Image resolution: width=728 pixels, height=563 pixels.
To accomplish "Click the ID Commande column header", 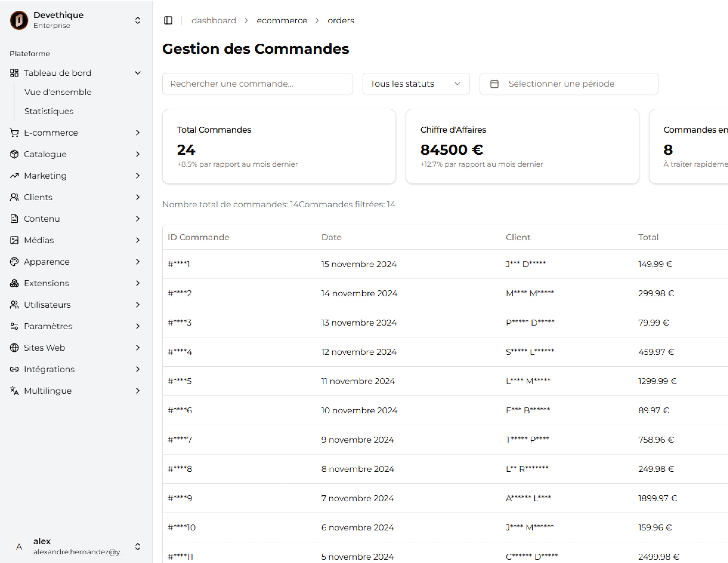I will pos(198,237).
